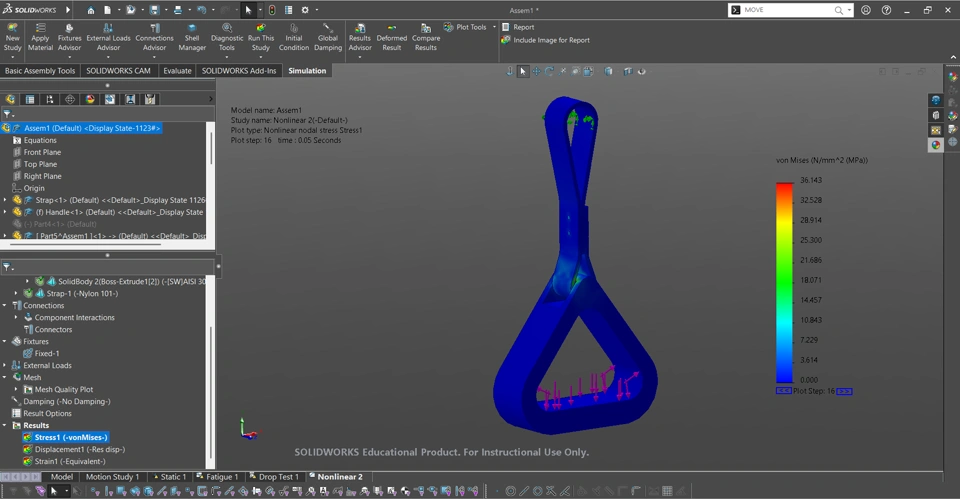Open the External Loads Advisor
The height and width of the screenshot is (499, 960).
click(x=108, y=37)
